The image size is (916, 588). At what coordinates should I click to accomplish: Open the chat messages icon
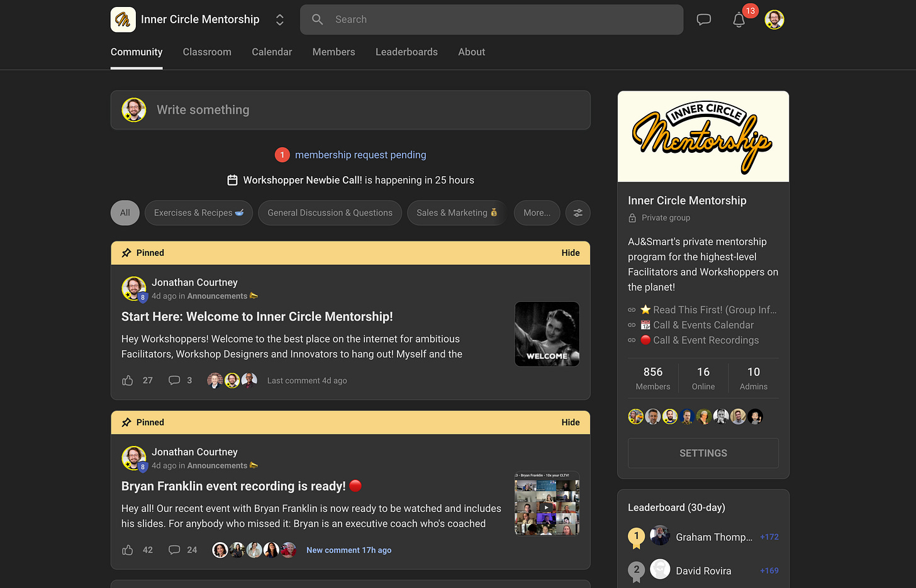click(x=704, y=19)
